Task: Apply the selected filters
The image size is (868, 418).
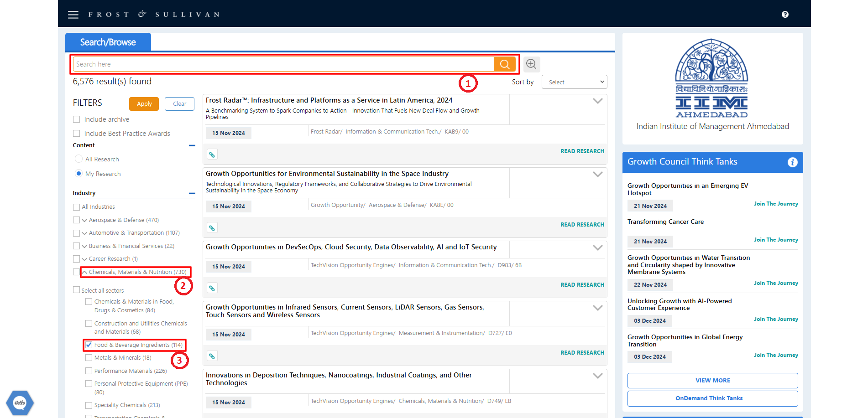Action: pyautogui.click(x=144, y=104)
